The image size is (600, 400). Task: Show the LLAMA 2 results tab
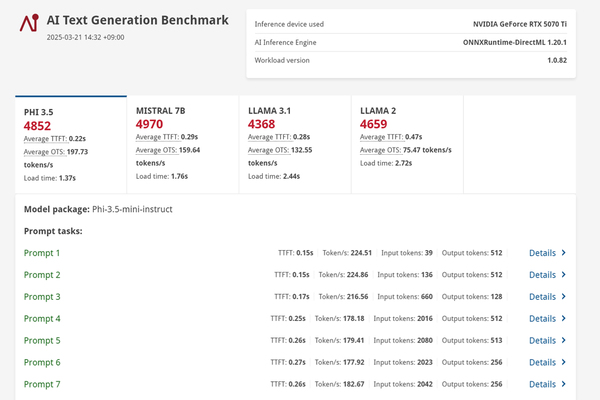pos(407,144)
